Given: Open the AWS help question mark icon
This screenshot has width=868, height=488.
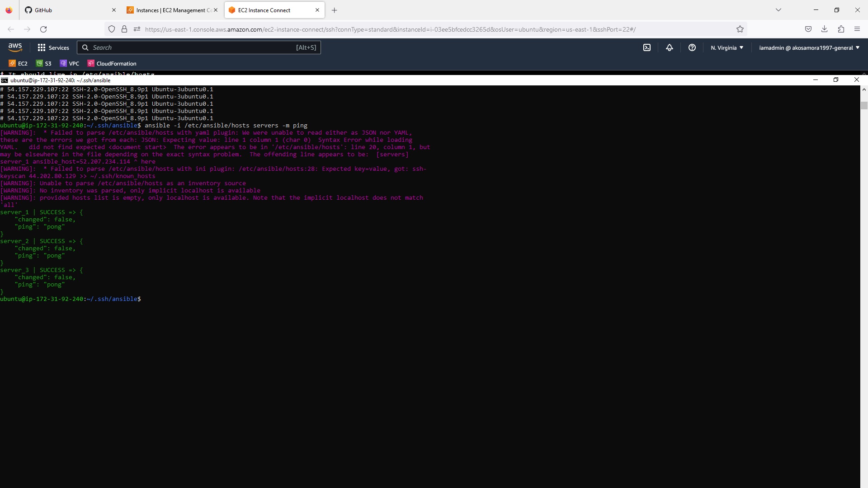Looking at the screenshot, I should tap(692, 47).
